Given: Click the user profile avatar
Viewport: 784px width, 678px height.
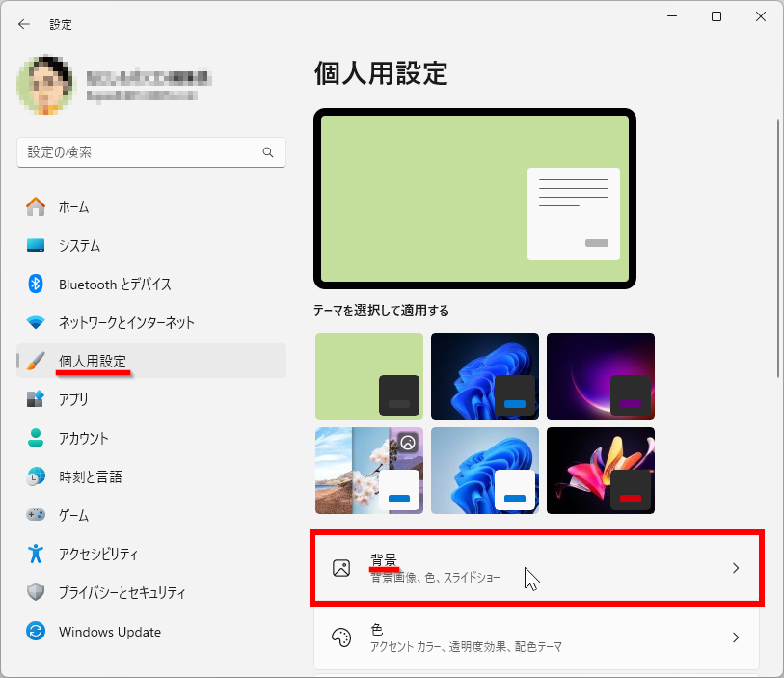Looking at the screenshot, I should 45,85.
